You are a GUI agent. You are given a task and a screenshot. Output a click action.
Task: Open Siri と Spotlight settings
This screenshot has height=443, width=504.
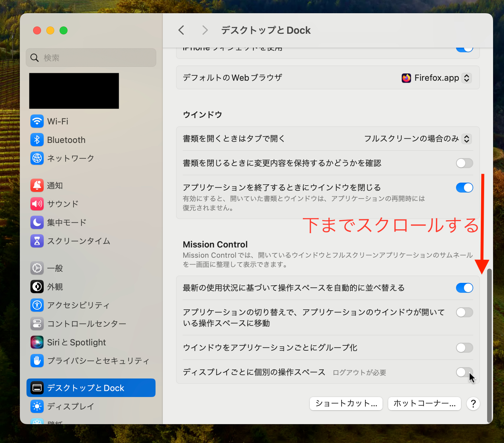coord(76,342)
